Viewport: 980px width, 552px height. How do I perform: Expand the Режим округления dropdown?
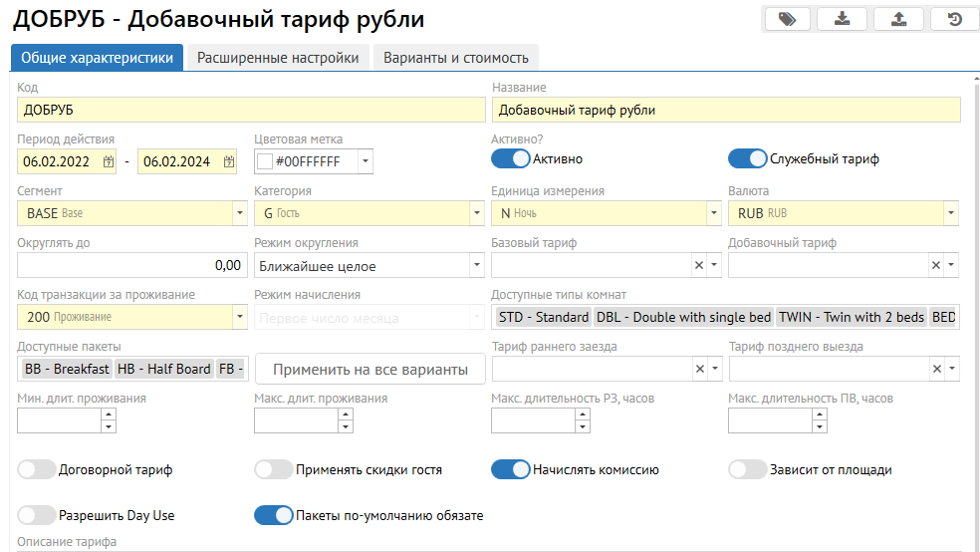(476, 266)
